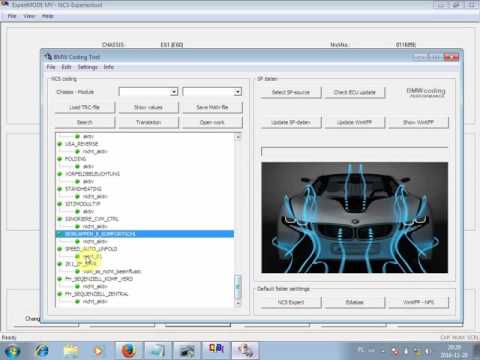This screenshot has height=360, width=480.
Task: Click the green dot beside SPEED_AUTO_UNFOLD
Action: coord(60,249)
